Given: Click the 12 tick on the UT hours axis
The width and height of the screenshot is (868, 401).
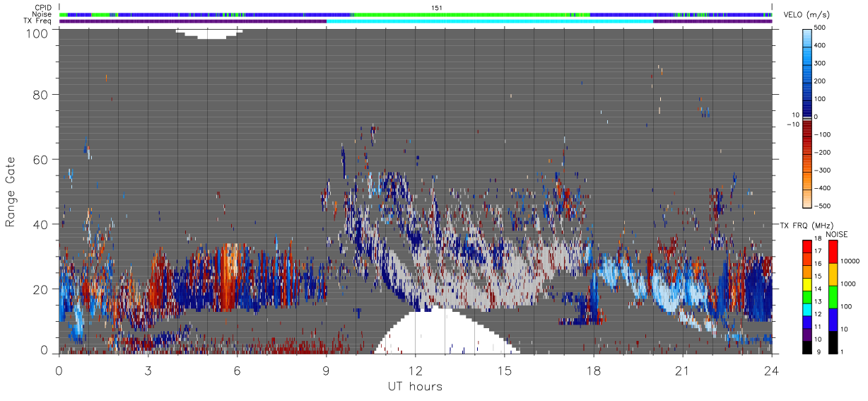Looking at the screenshot, I should [416, 371].
